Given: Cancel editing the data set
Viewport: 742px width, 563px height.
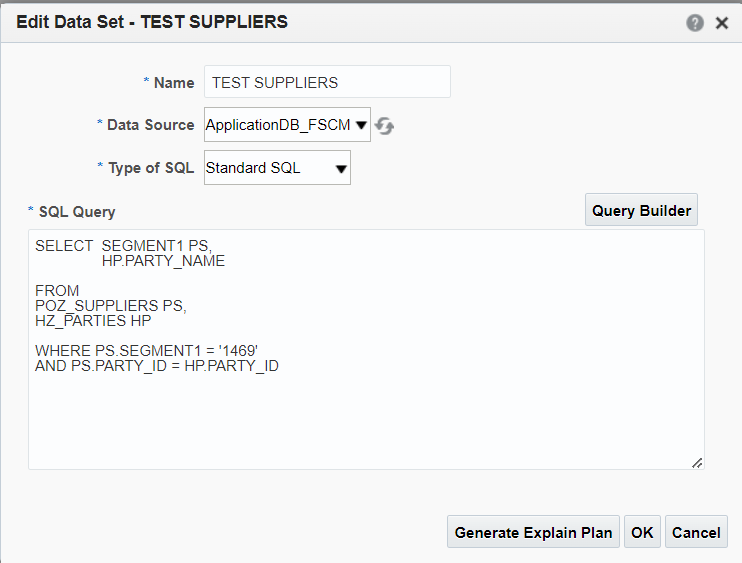Looking at the screenshot, I should (696, 532).
